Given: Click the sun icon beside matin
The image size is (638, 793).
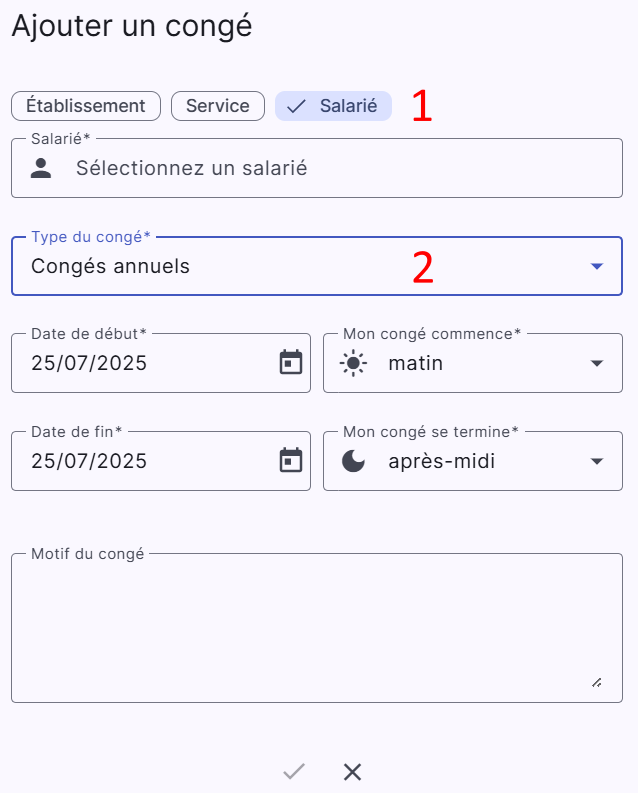Looking at the screenshot, I should pyautogui.click(x=353, y=363).
